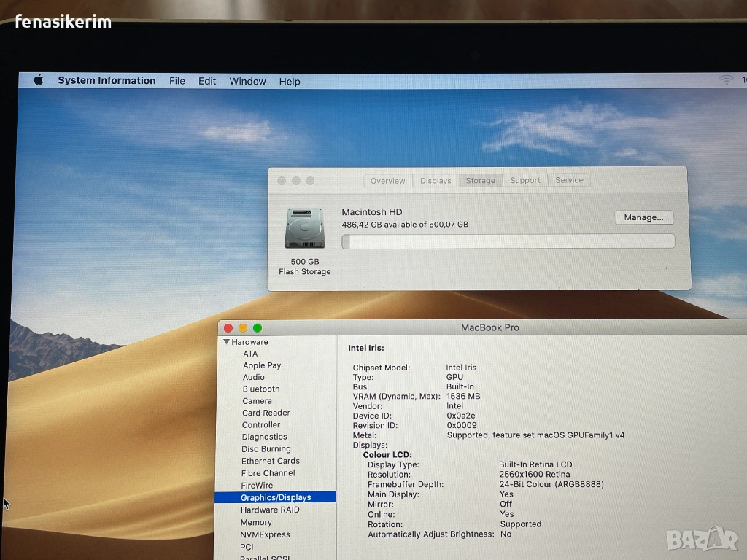Zoom the MacBook Pro window with green button
Viewport: 747px width, 560px height.
258,328
